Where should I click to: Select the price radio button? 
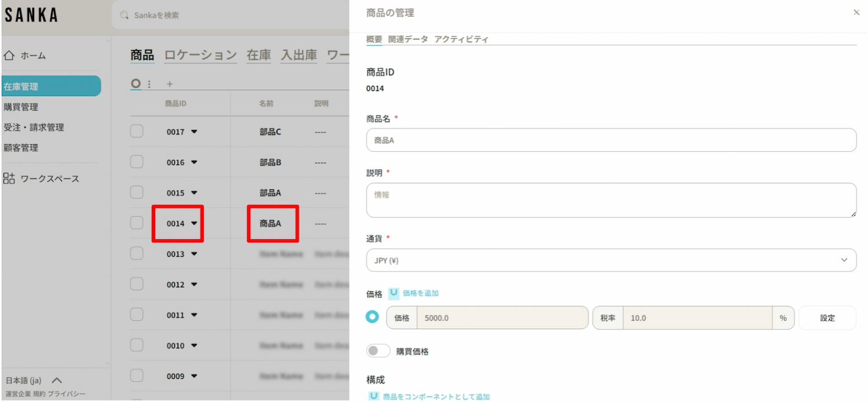pos(373,317)
